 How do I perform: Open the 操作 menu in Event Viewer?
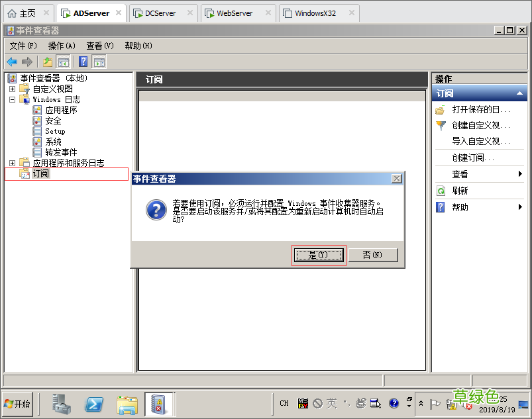pyautogui.click(x=63, y=46)
